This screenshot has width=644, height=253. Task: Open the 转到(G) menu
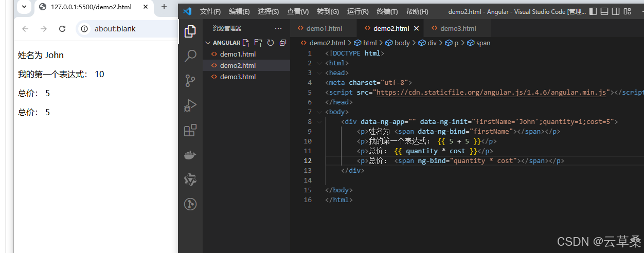[x=328, y=11]
